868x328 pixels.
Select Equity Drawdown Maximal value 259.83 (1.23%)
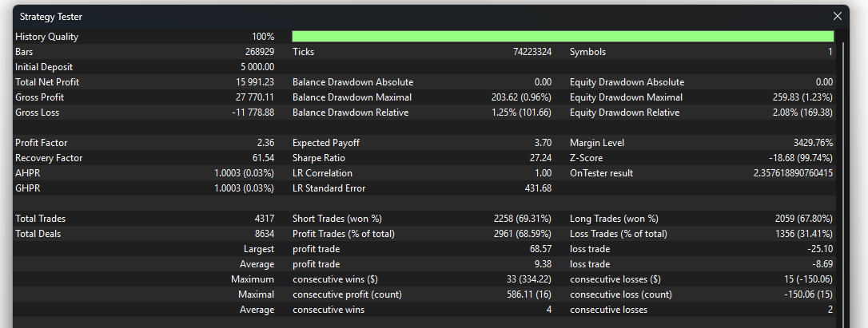click(x=802, y=97)
